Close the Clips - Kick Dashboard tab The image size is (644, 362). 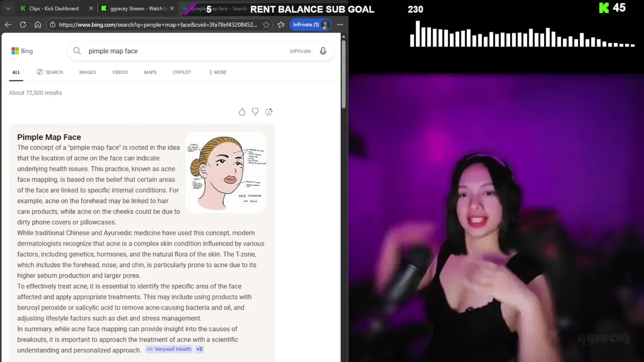(91, 9)
